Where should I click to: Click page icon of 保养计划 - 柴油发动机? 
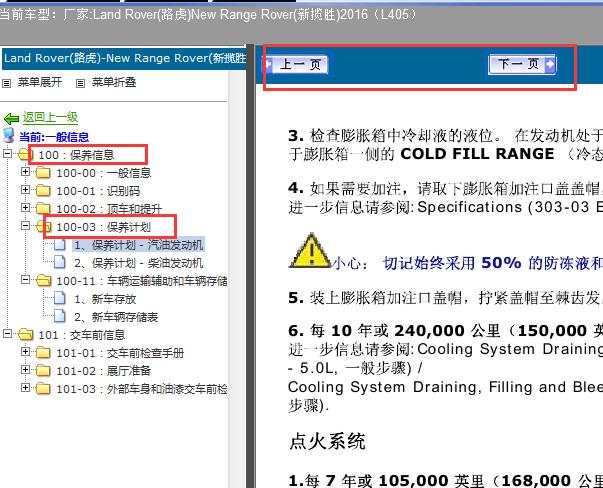[60, 262]
